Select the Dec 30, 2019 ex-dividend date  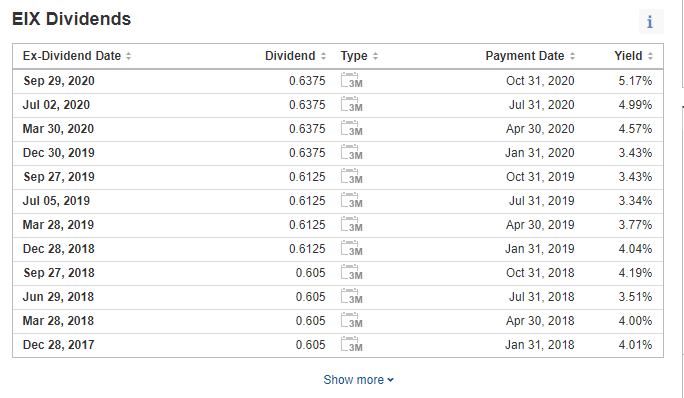click(x=59, y=153)
